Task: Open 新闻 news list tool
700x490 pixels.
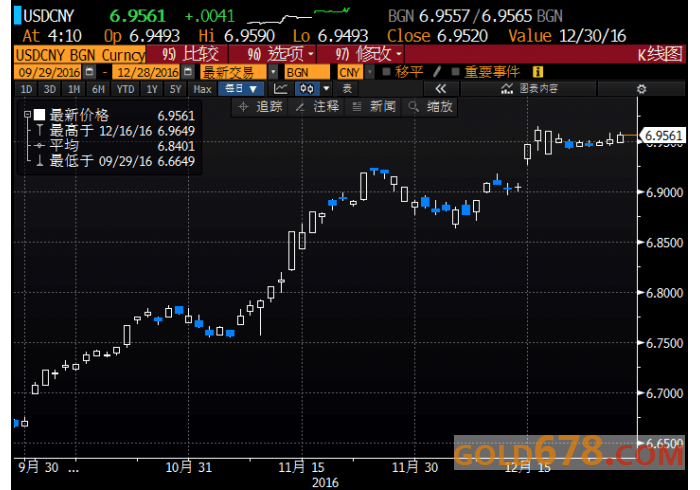Action: click(374, 107)
